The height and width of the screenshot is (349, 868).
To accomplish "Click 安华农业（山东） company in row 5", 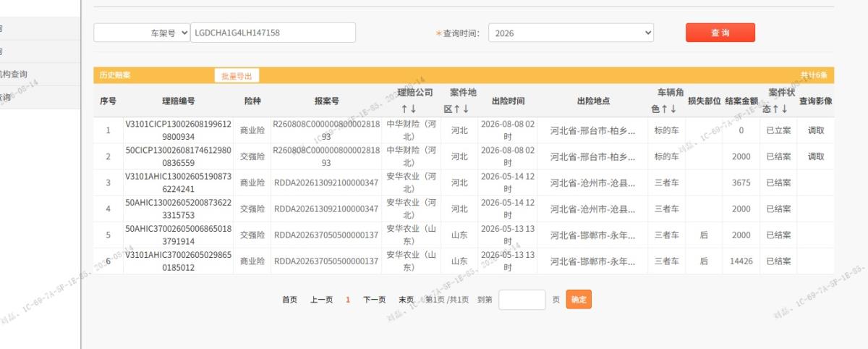I will point(410,235).
